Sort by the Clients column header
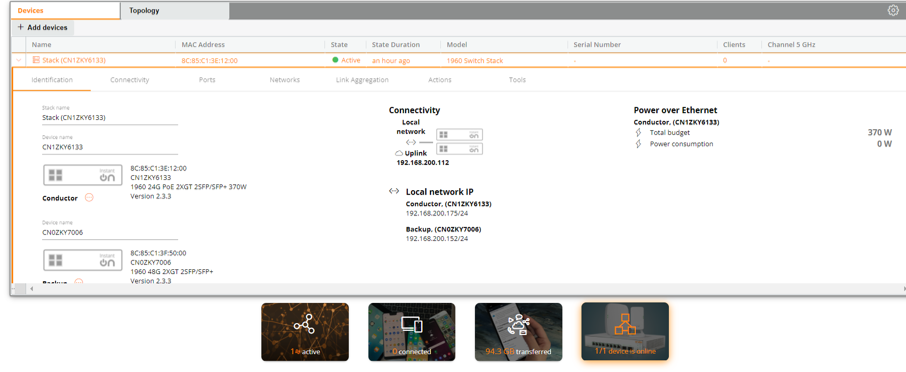The width and height of the screenshot is (906, 372). (734, 44)
